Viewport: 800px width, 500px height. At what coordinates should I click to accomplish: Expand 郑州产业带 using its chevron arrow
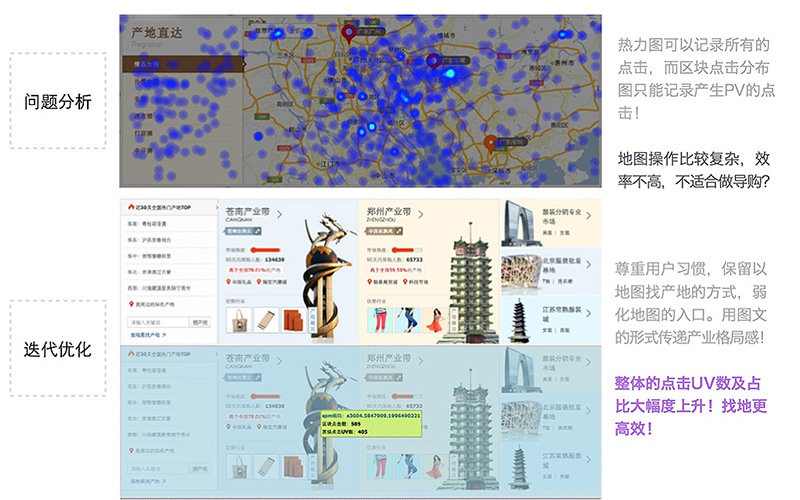419,213
